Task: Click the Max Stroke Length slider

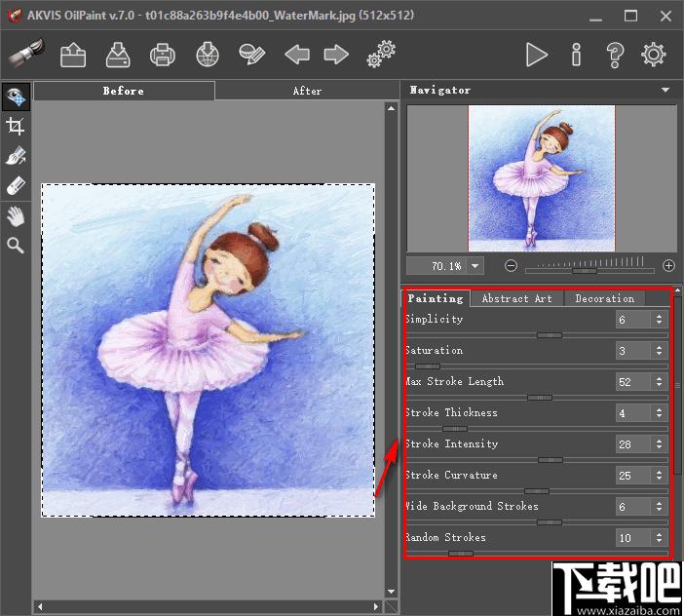Action: (537, 398)
